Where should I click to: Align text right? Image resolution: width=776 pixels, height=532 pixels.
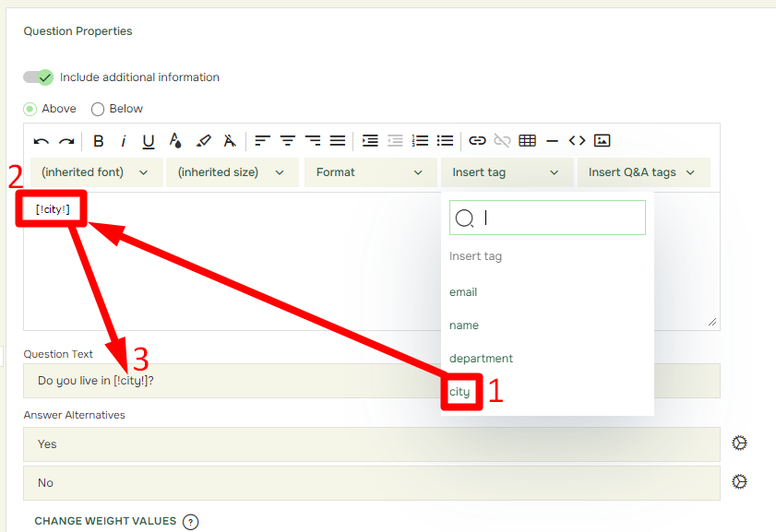click(x=313, y=141)
